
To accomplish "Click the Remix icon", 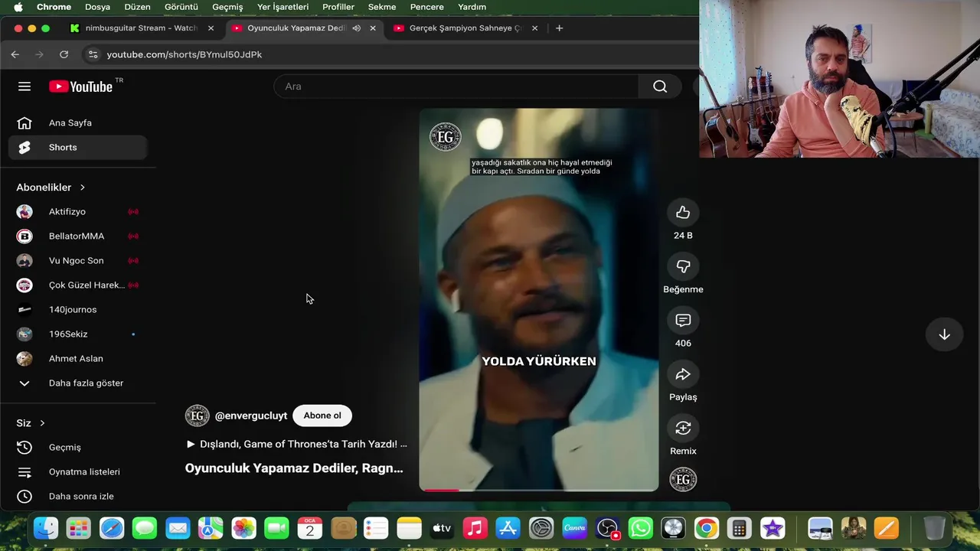I will (x=683, y=428).
